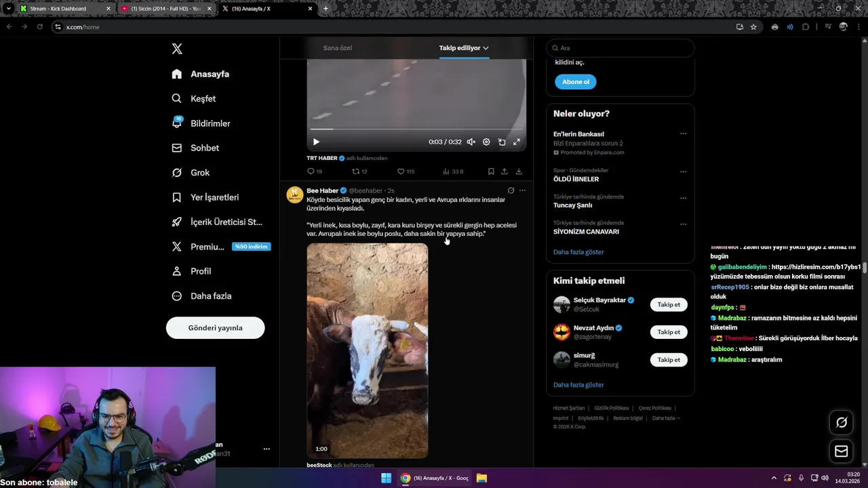Open options for ÖLDÜ İBNELER trend
The width and height of the screenshot is (868, 488).
click(x=683, y=171)
